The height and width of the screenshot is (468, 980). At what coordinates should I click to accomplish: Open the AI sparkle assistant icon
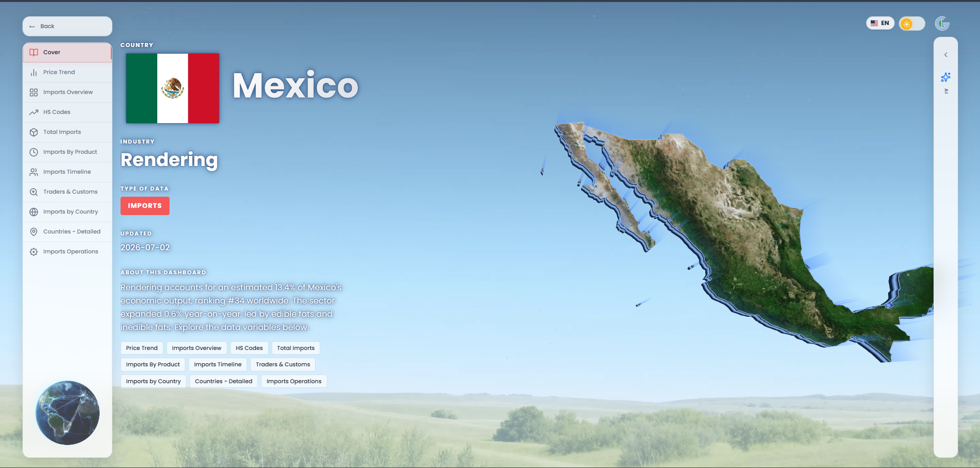[946, 77]
